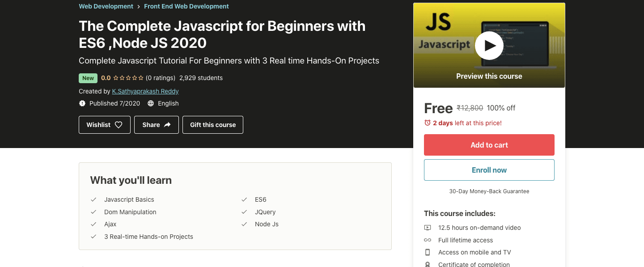Click the on-demand video icon
The width and height of the screenshot is (644, 267).
click(x=428, y=228)
